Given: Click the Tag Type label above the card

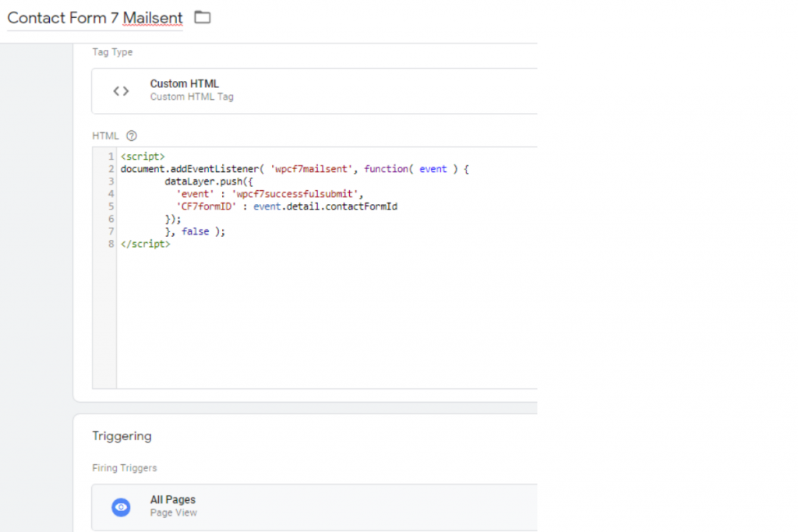Looking at the screenshot, I should [x=112, y=51].
